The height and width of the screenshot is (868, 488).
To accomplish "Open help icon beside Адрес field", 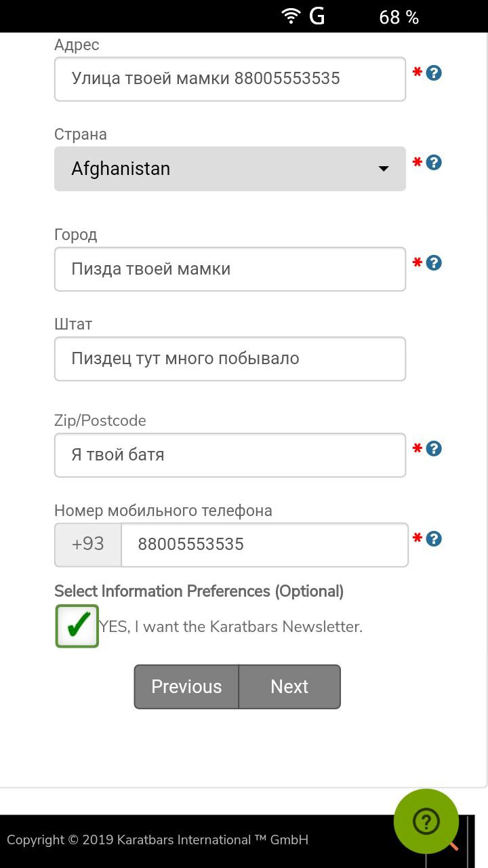I will (x=434, y=73).
